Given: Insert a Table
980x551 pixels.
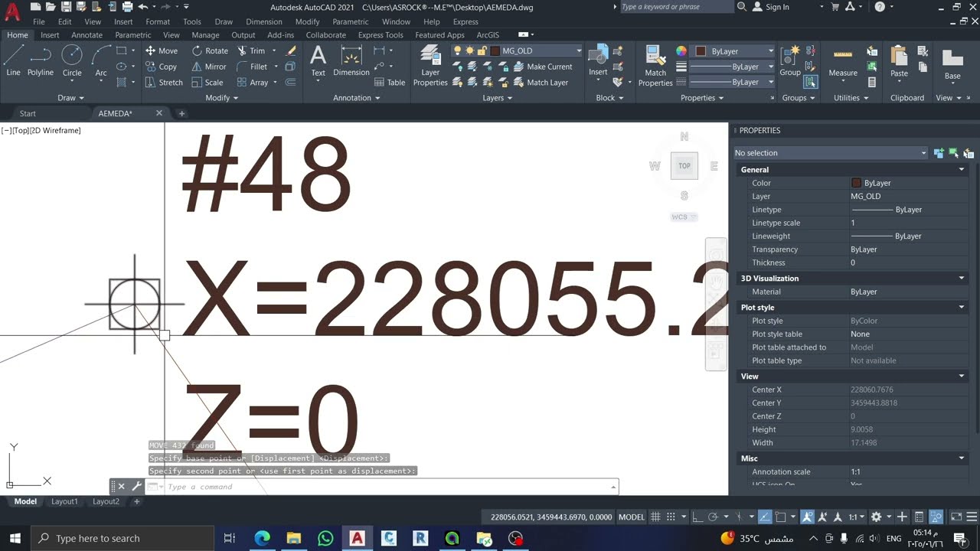Looking at the screenshot, I should (390, 83).
